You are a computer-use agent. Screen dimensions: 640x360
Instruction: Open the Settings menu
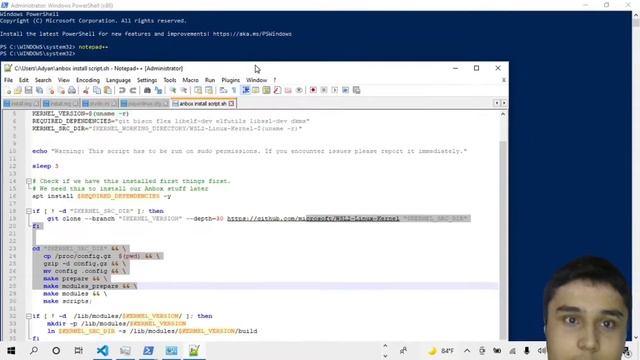pyautogui.click(x=147, y=80)
